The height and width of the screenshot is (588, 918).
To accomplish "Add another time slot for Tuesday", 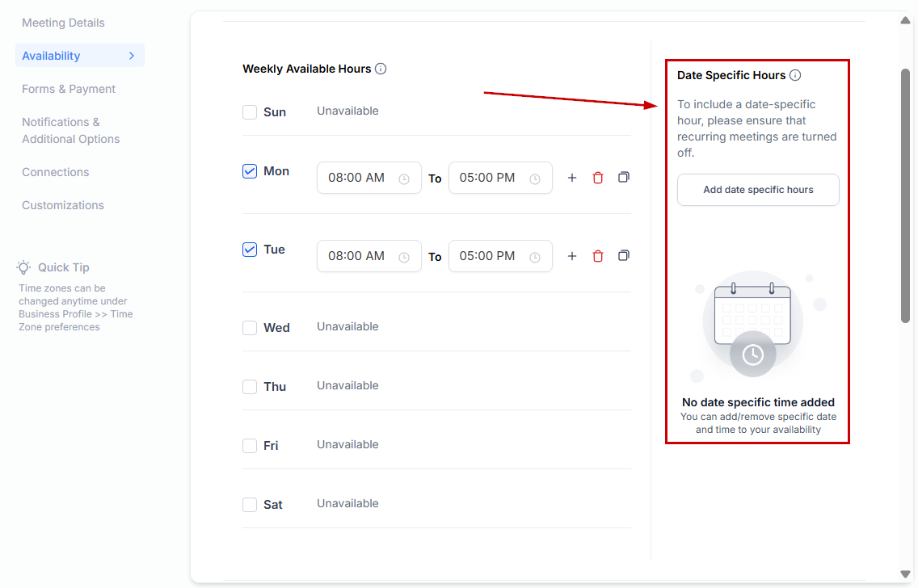I will click(x=572, y=256).
